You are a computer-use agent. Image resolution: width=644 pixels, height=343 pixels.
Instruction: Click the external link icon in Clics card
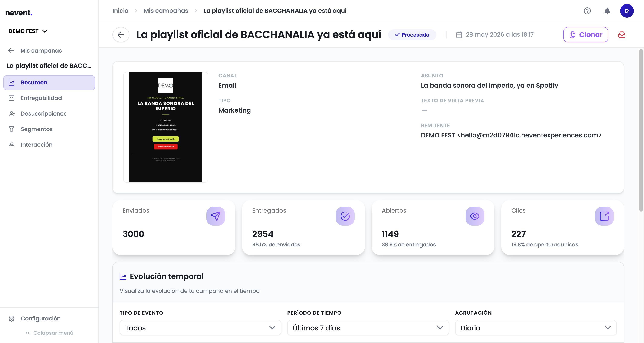tap(604, 216)
